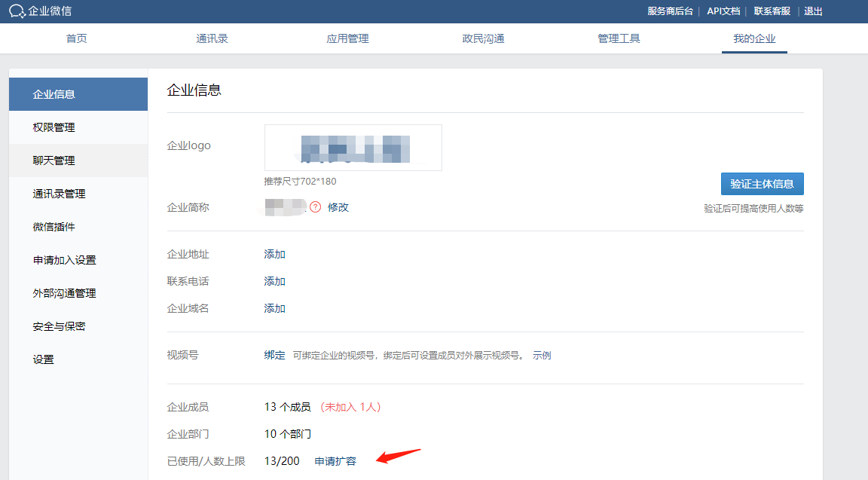
Task: Open 服务商后台 in the top bar
Action: [670, 11]
